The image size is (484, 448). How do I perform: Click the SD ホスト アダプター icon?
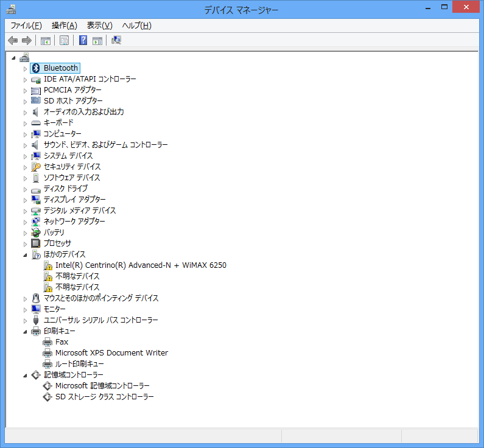[x=36, y=101]
